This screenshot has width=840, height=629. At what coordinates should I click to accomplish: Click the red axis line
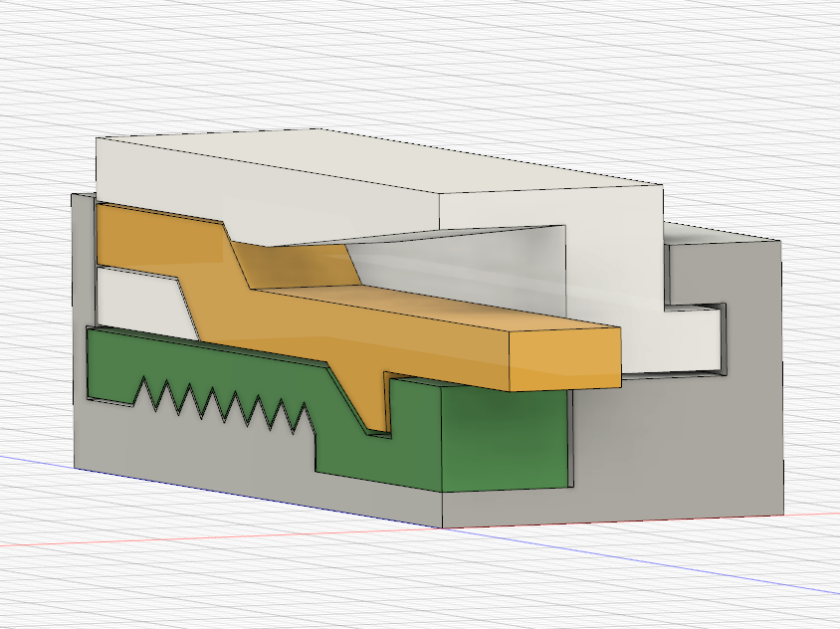[x=214, y=537]
